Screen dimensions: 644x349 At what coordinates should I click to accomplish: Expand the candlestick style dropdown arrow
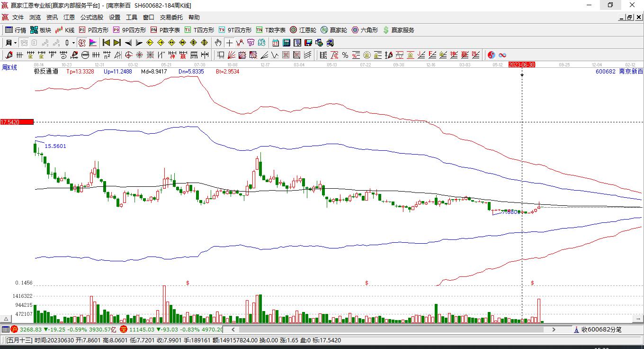pos(74,43)
